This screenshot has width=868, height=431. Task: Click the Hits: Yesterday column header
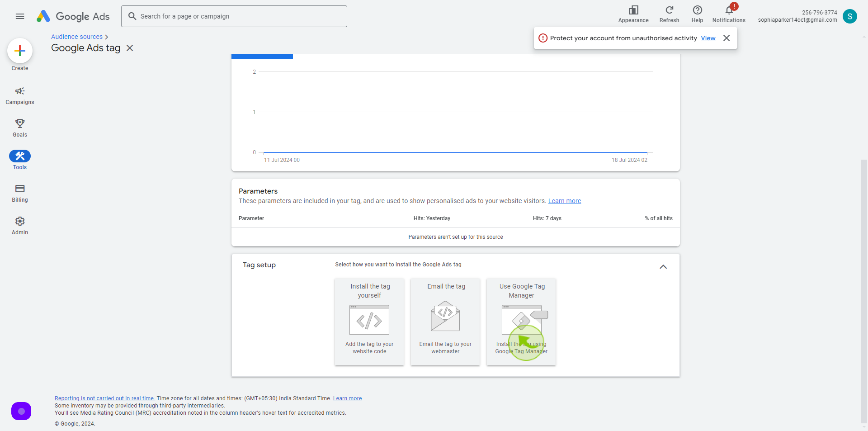[432, 218]
